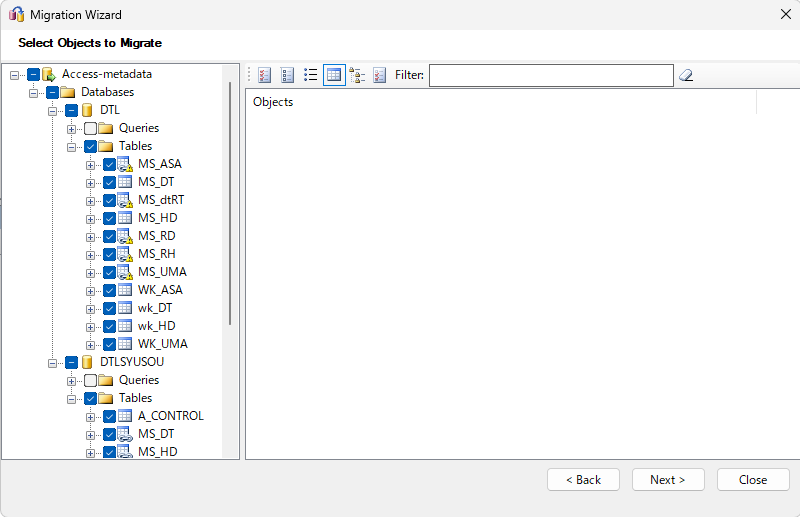Click the Back button
Screen dimensions: 800x517
point(583,480)
